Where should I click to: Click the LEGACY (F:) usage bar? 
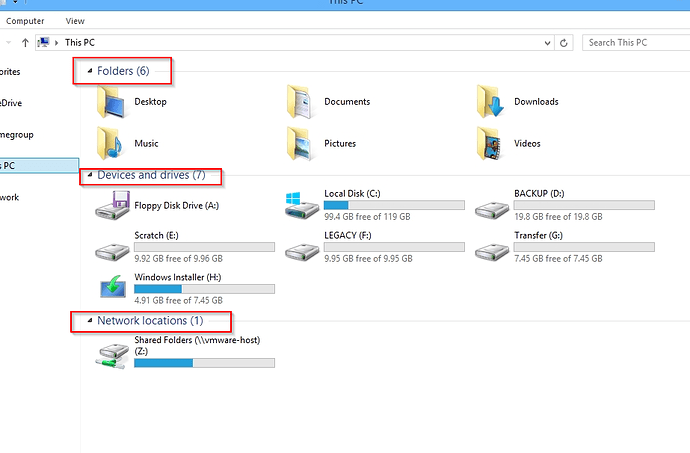[x=394, y=247]
